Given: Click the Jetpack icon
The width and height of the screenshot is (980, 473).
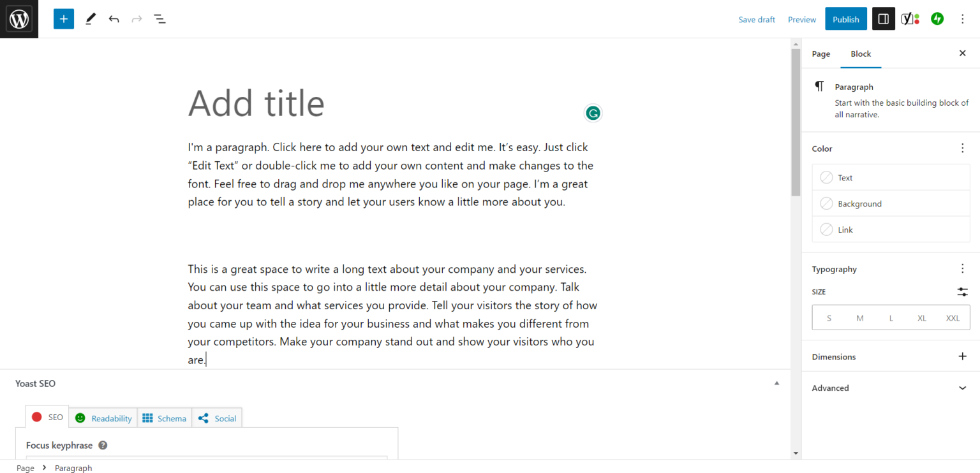Looking at the screenshot, I should (x=937, y=18).
